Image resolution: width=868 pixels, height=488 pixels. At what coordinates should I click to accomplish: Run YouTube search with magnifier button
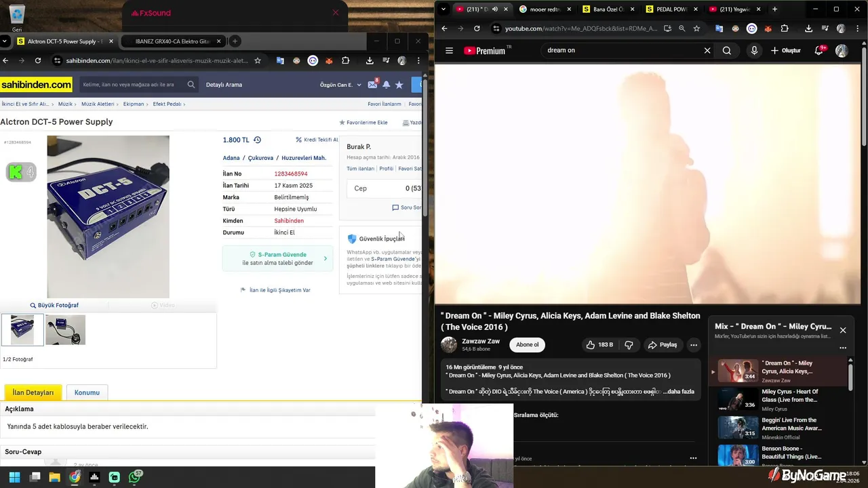click(x=727, y=50)
